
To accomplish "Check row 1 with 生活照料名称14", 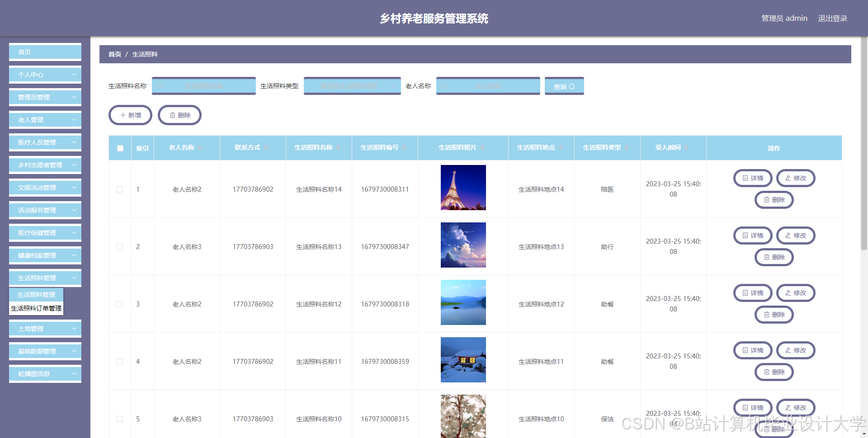I will (119, 189).
